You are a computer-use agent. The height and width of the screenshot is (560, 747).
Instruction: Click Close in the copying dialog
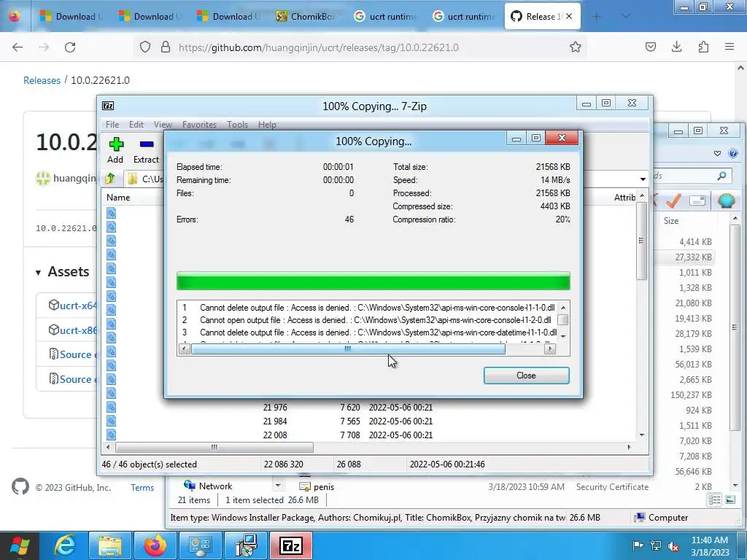point(527,376)
